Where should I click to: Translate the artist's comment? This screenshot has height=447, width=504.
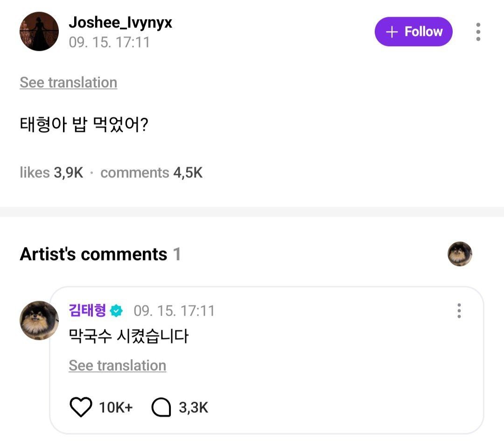(117, 365)
